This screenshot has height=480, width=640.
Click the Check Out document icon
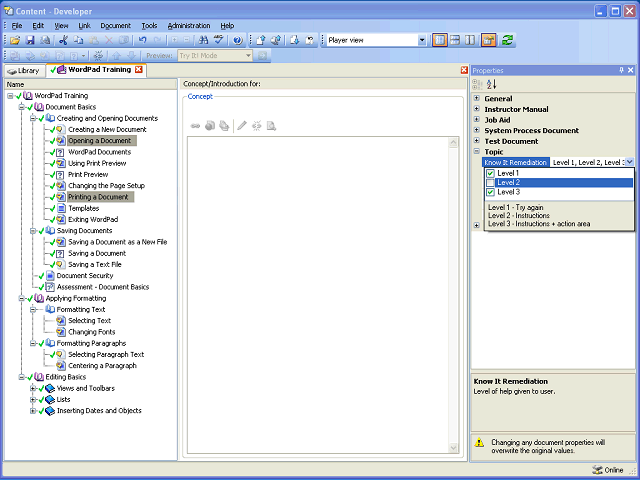pyautogui.click(x=294, y=40)
